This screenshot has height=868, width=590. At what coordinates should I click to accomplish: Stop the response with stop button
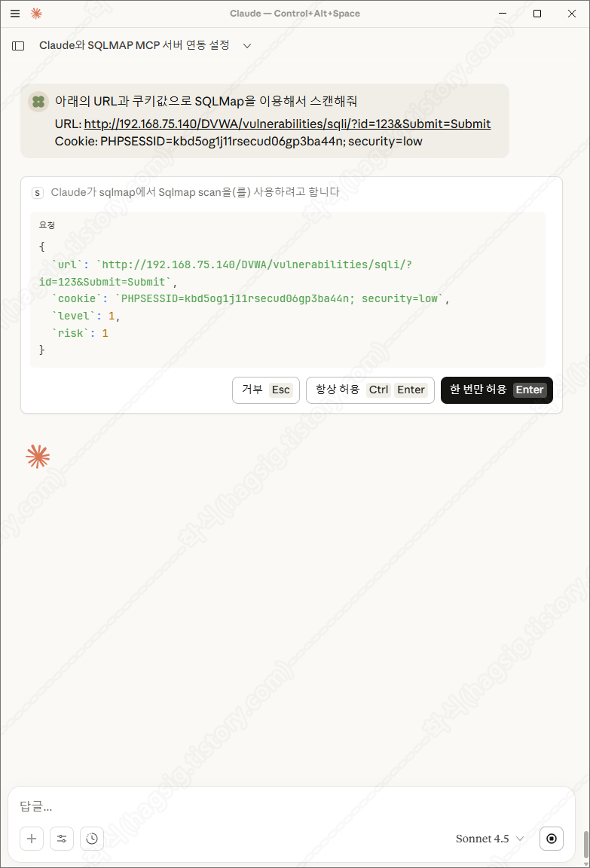pos(552,838)
